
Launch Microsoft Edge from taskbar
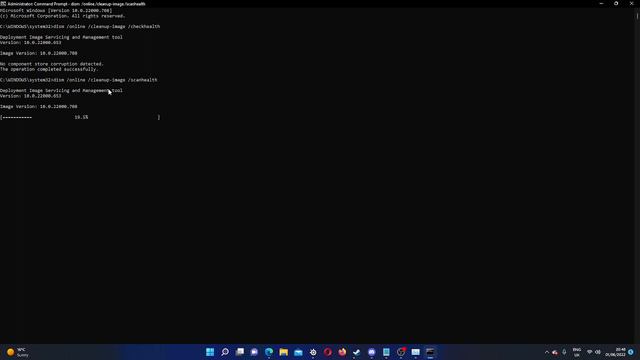(x=269, y=352)
